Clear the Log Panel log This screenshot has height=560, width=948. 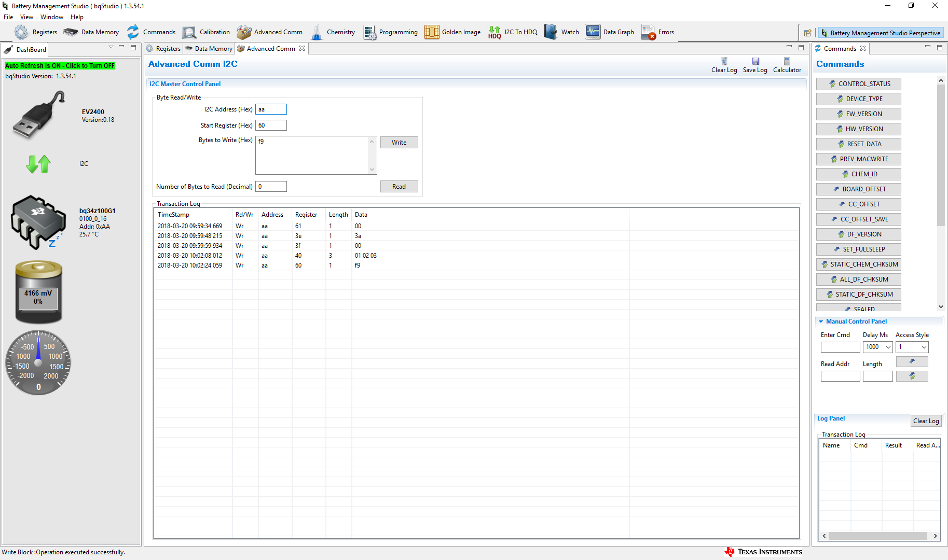[x=926, y=421]
